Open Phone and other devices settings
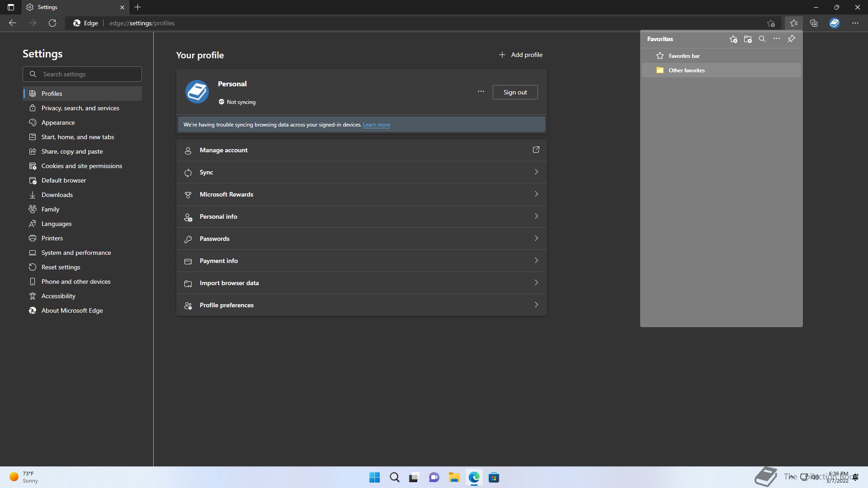This screenshot has width=868, height=488. (x=82, y=282)
